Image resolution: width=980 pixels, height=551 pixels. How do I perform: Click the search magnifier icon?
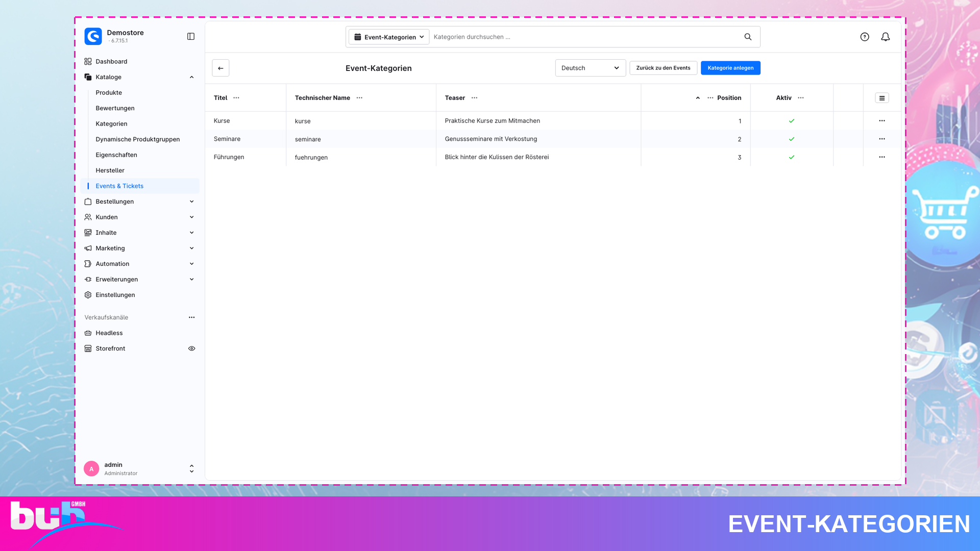pos(748,37)
